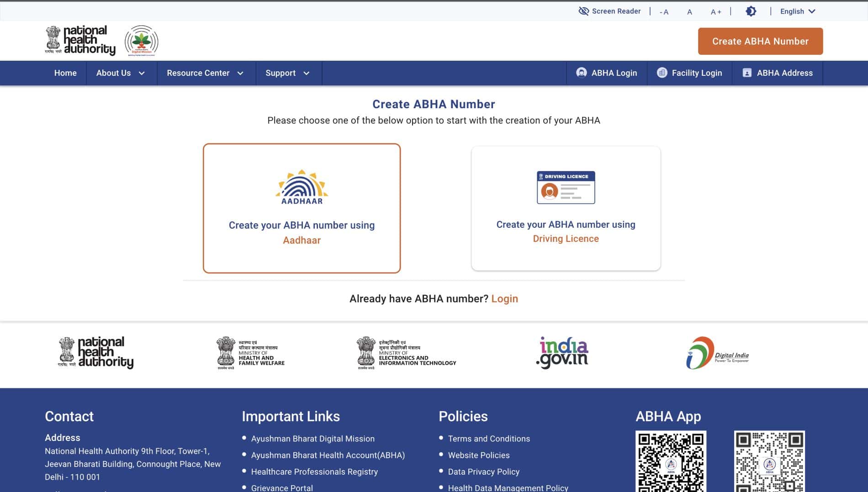Click the National Health Authority partner logo
Viewport: 868px width, 492px height.
coord(95,352)
